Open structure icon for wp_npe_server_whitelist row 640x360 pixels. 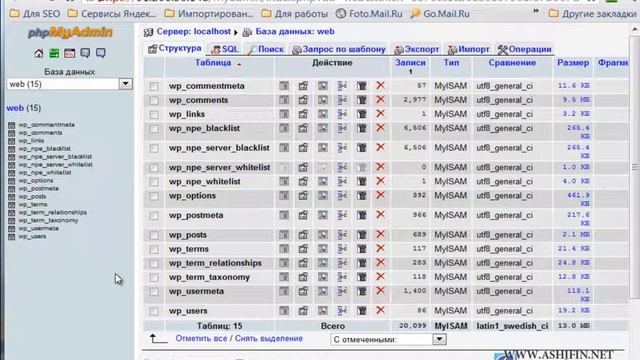tap(303, 167)
